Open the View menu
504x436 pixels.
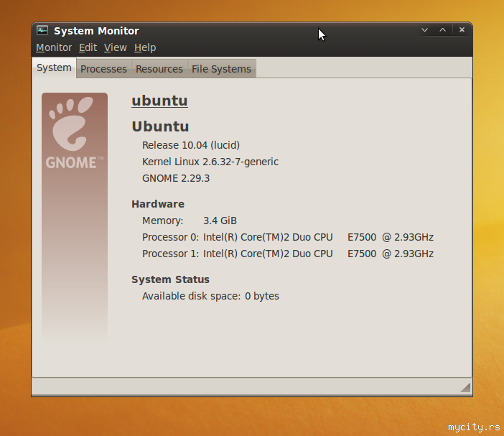(x=115, y=47)
